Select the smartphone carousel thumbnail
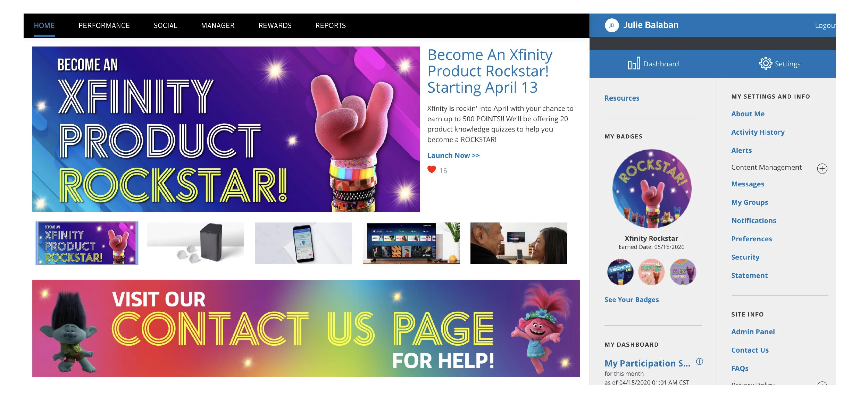The height and width of the screenshot is (396, 868). click(x=303, y=243)
